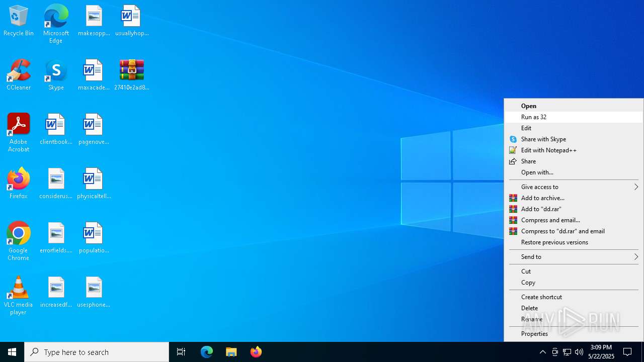Open the network status tray icon
The image size is (644, 362).
click(x=567, y=352)
